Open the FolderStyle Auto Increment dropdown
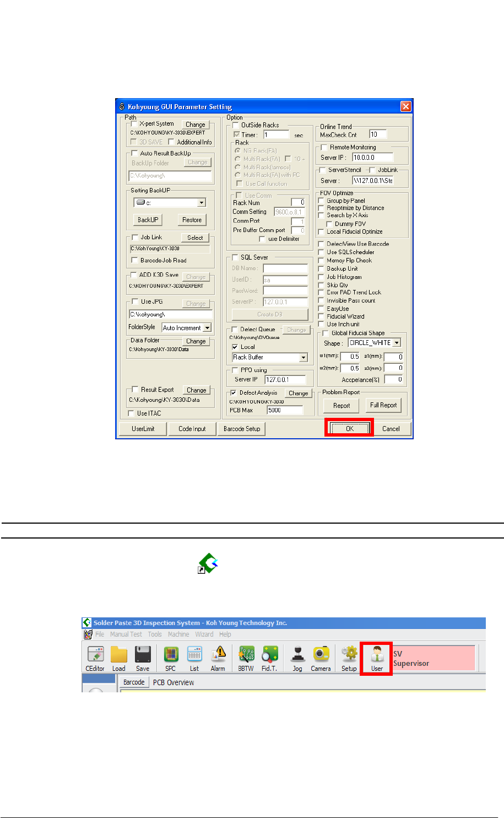This screenshot has width=504, height=818. coord(207,328)
